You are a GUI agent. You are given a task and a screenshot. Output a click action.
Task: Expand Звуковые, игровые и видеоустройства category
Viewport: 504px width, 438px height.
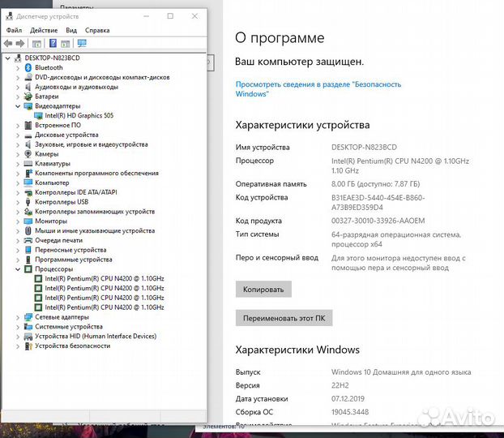18,145
